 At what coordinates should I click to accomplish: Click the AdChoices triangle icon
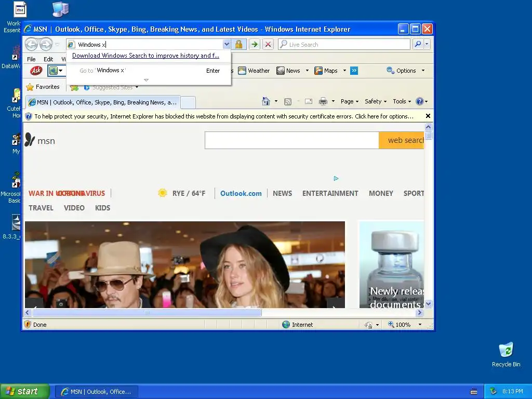(336, 178)
